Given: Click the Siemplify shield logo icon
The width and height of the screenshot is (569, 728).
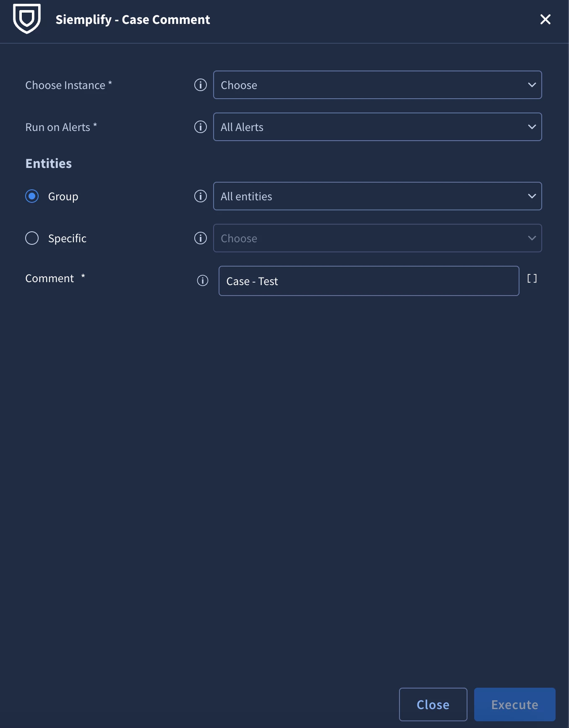Looking at the screenshot, I should click(27, 19).
